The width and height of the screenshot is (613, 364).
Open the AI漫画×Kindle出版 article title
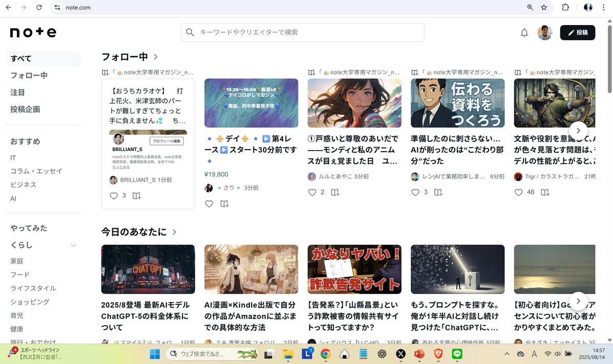[x=250, y=316]
